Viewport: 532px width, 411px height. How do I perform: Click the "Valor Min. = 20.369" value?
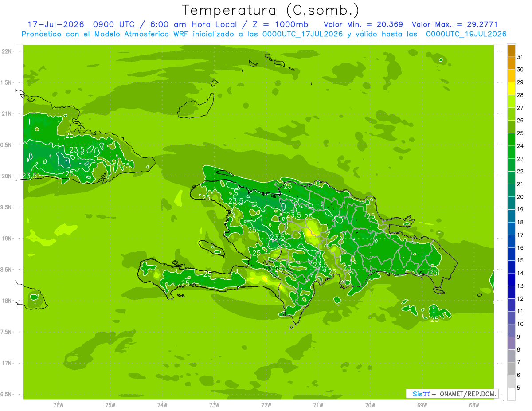coord(363,24)
